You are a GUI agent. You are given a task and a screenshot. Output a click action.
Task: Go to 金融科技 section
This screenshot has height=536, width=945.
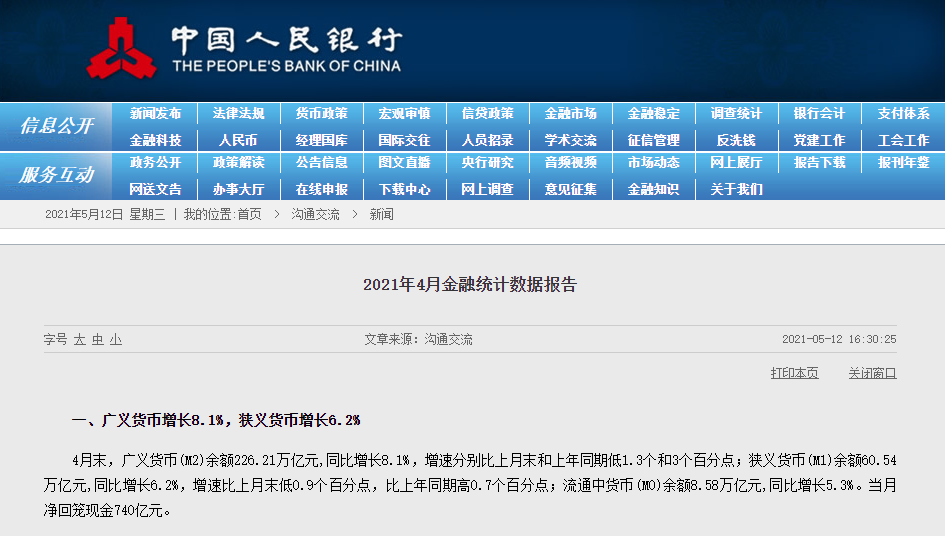point(155,140)
